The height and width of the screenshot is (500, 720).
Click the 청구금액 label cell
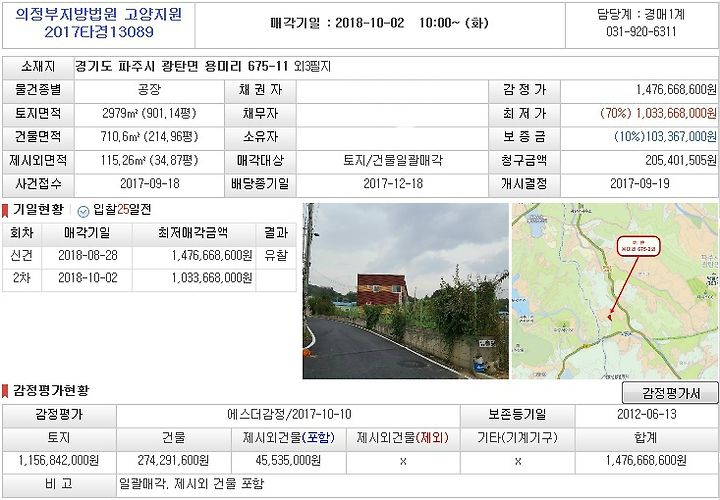tap(524, 161)
